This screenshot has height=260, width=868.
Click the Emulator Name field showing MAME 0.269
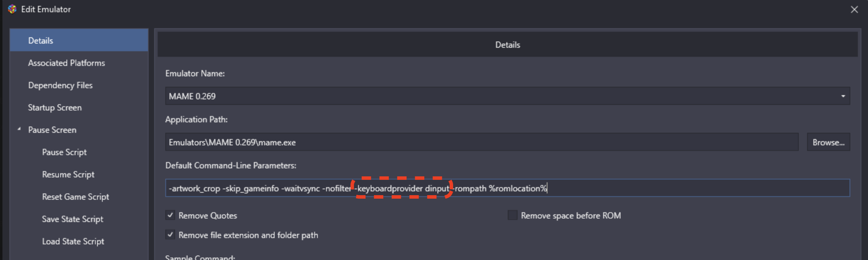[x=507, y=96]
